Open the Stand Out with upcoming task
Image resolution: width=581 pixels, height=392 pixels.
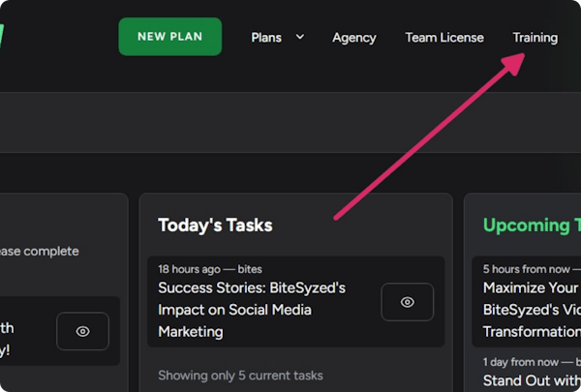coord(531,381)
